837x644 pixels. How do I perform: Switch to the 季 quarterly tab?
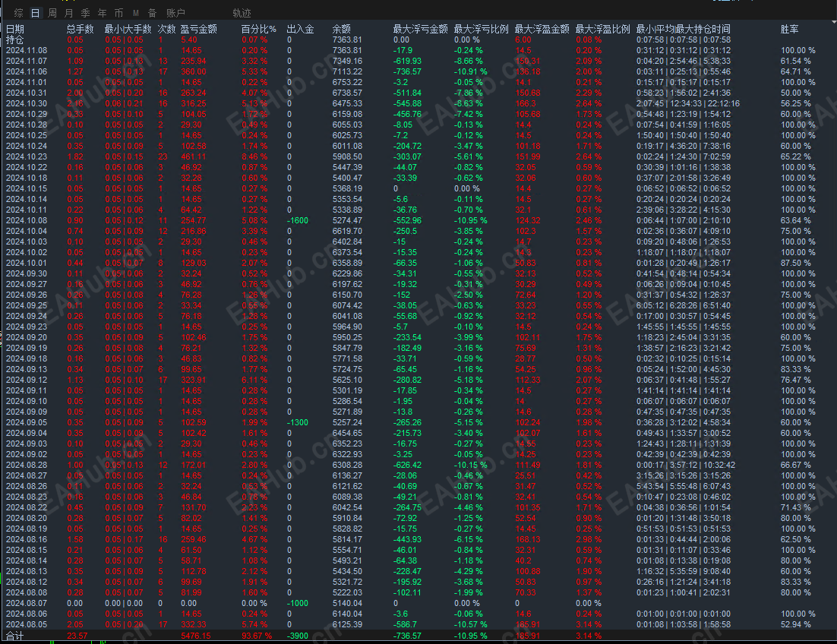pyautogui.click(x=85, y=13)
